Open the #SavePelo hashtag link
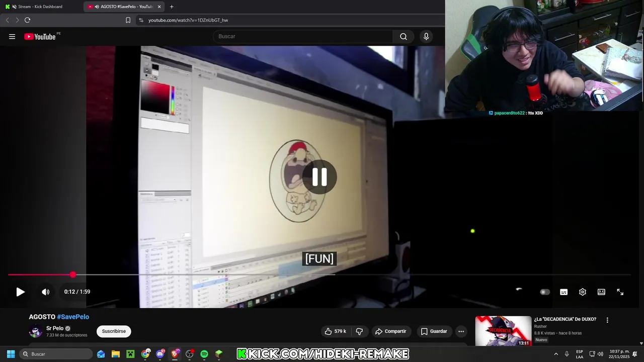 tap(73, 317)
